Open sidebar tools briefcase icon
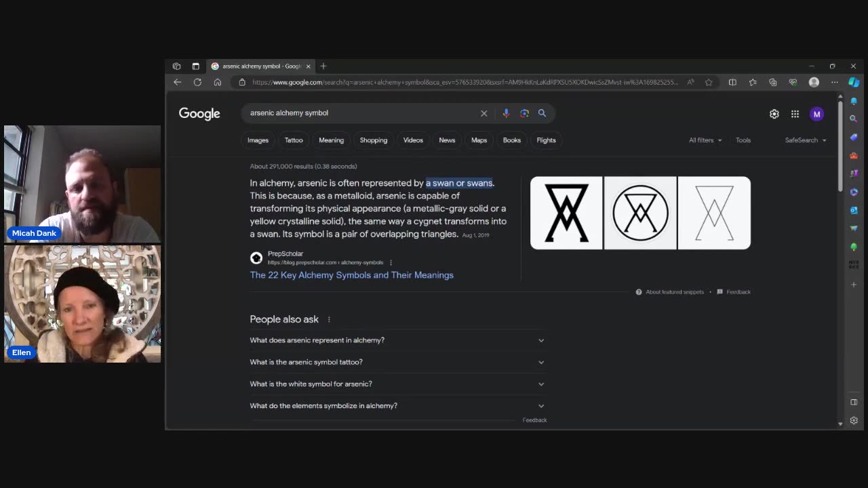This screenshot has height=488, width=868. click(x=854, y=155)
